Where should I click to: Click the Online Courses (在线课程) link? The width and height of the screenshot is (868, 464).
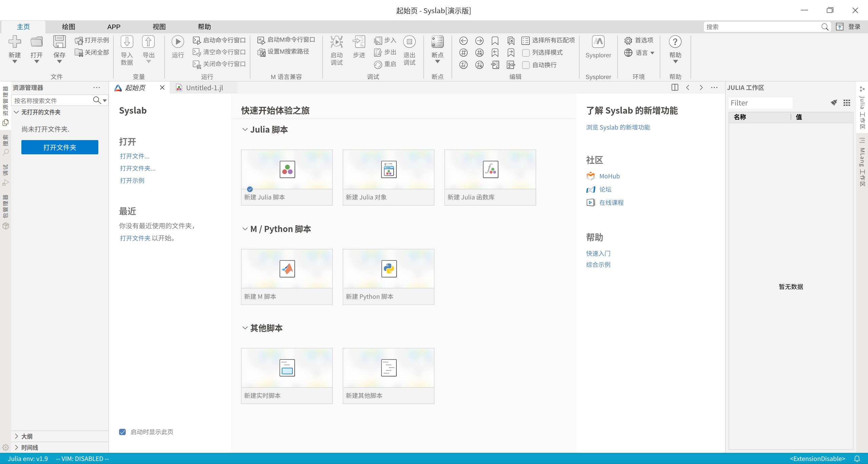[611, 202]
